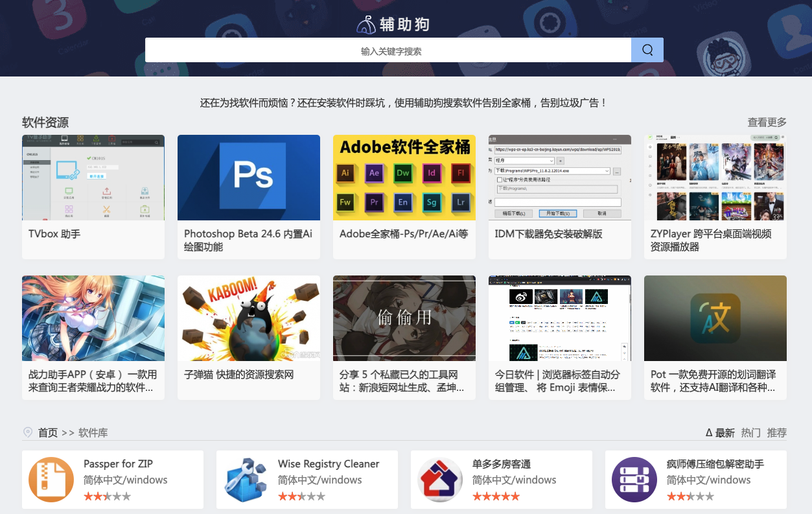
Task: Click the 子弹猫 快捷的资源搜索网 title
Action: coord(239,374)
